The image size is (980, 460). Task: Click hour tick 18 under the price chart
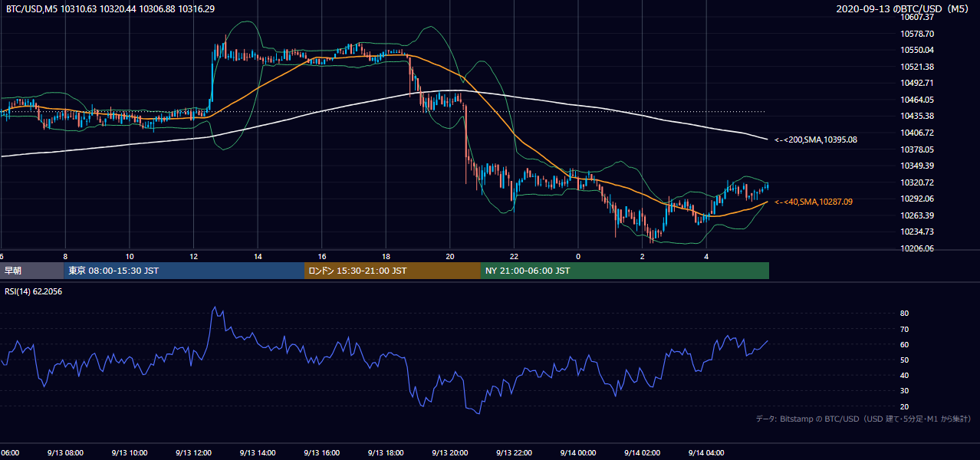[386, 256]
